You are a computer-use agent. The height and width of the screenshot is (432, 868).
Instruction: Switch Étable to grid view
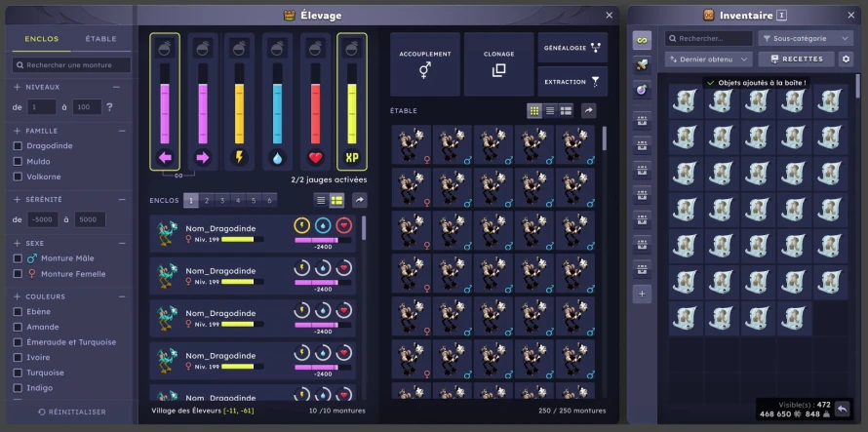(x=534, y=111)
